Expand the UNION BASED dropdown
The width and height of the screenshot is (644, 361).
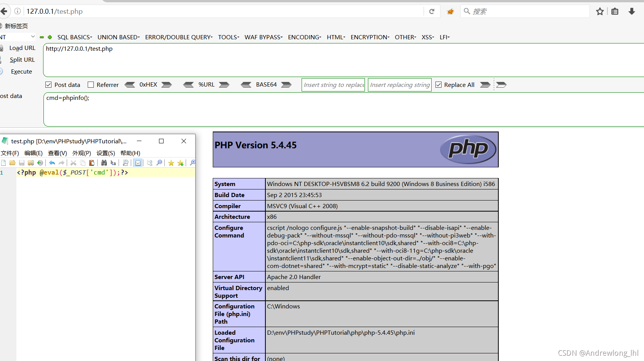119,37
